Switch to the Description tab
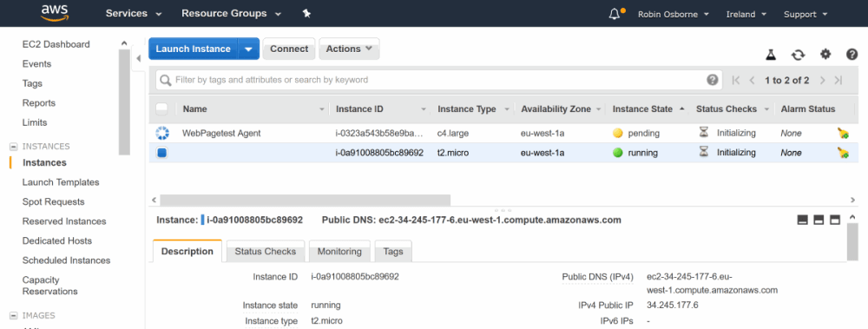 tap(187, 252)
